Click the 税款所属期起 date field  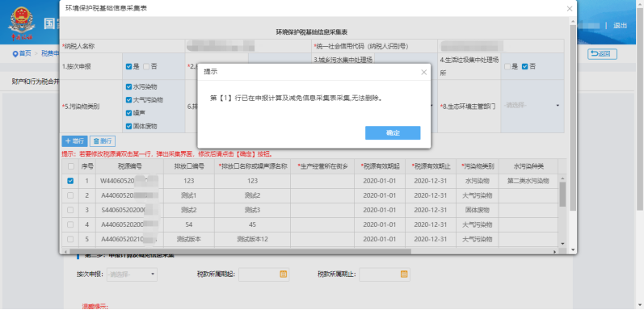tap(263, 274)
